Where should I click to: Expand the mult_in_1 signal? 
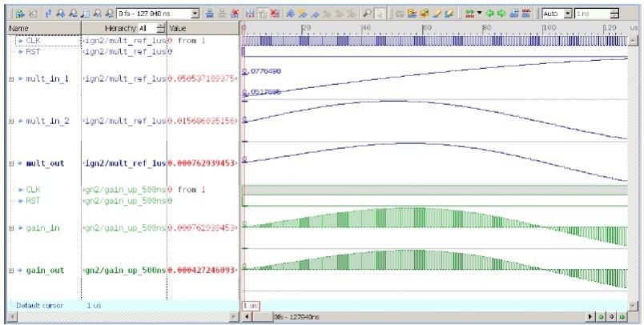(x=11, y=78)
